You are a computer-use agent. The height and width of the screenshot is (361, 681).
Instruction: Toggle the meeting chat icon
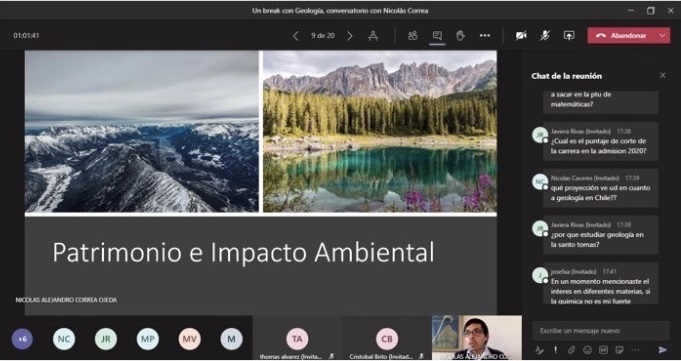[437, 36]
